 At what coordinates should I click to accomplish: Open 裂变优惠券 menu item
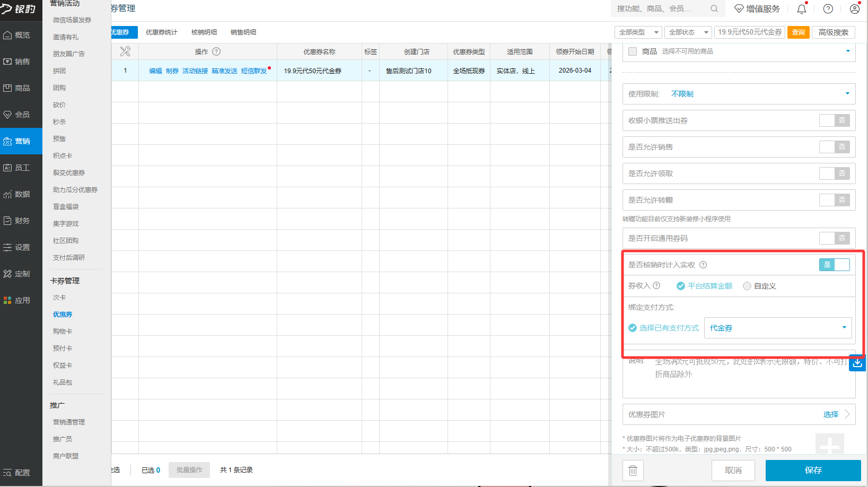coord(69,173)
